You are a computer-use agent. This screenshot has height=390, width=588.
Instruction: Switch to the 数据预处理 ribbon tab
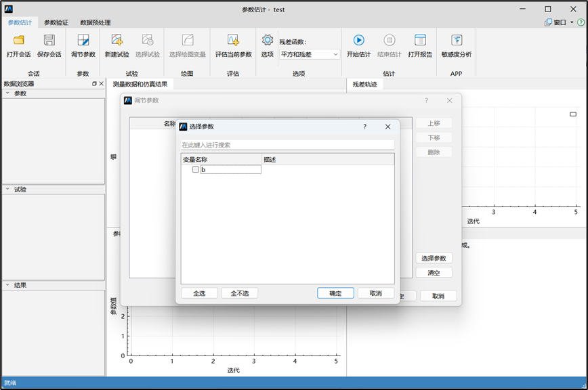(x=96, y=22)
